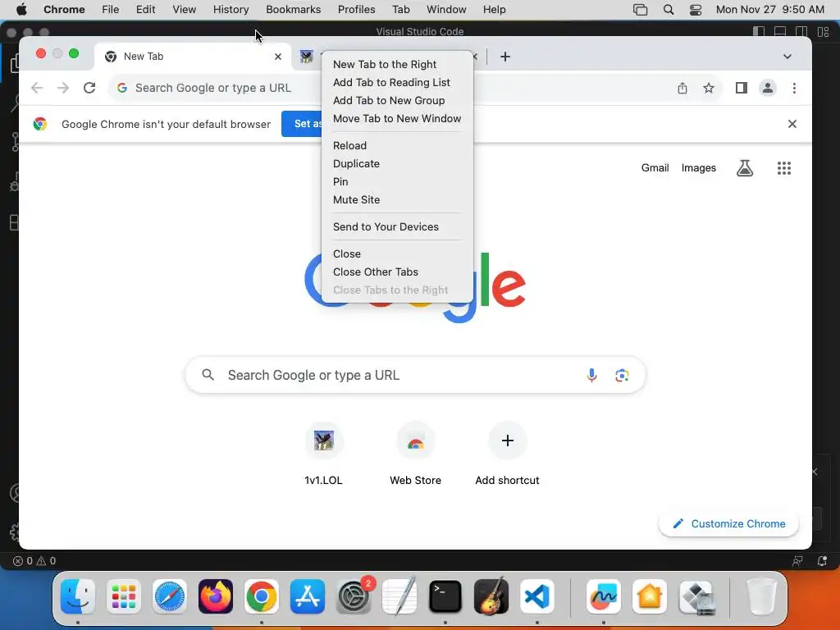
Task: Switch to Visual Studio Code in Dock
Action: point(537,596)
